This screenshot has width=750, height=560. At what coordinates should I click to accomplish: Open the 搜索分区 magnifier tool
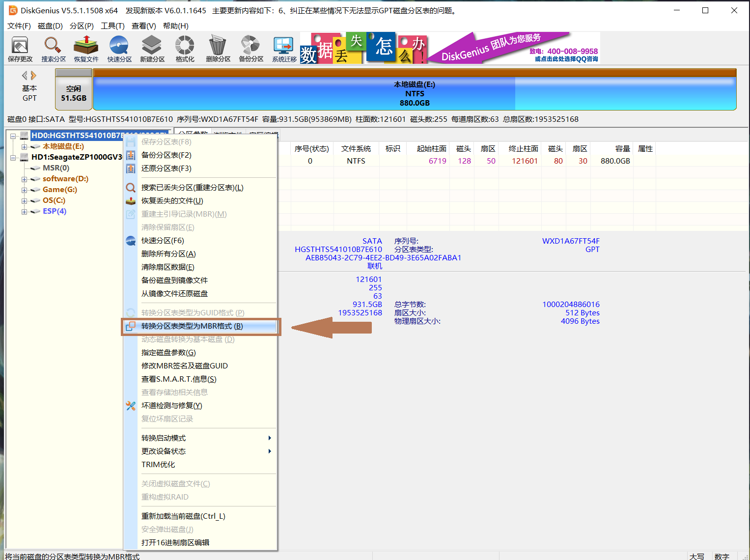click(53, 49)
